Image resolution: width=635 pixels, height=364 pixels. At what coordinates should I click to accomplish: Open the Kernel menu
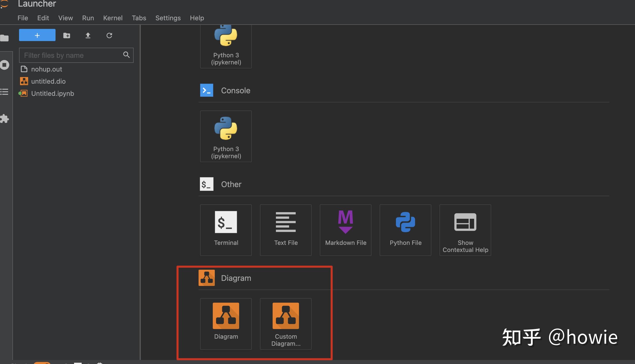pyautogui.click(x=113, y=18)
